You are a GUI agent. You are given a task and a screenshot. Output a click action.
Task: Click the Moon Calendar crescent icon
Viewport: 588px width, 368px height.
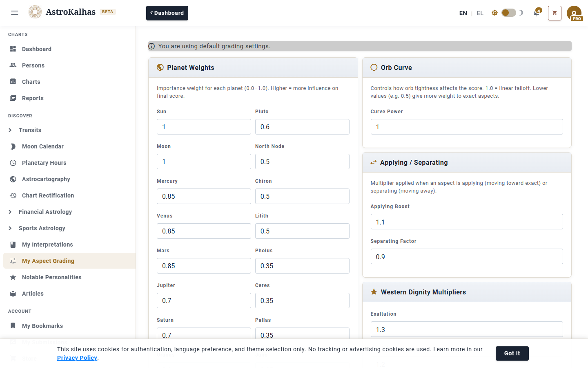click(x=13, y=146)
